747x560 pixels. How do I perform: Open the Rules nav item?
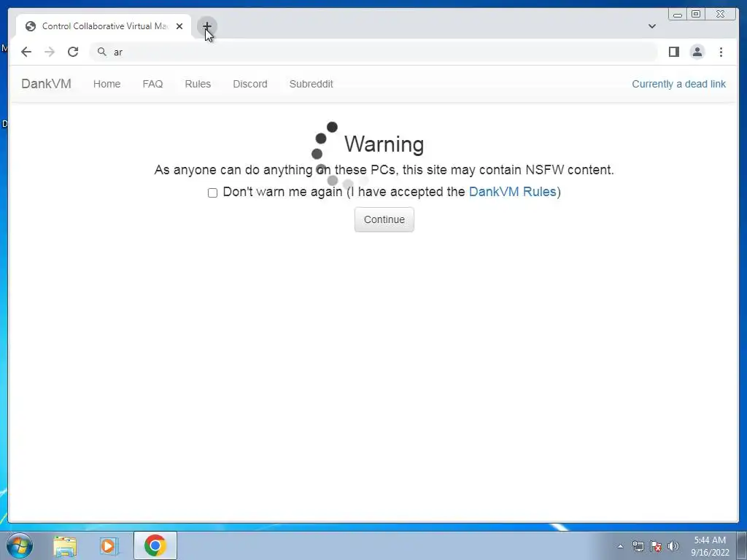pos(198,84)
